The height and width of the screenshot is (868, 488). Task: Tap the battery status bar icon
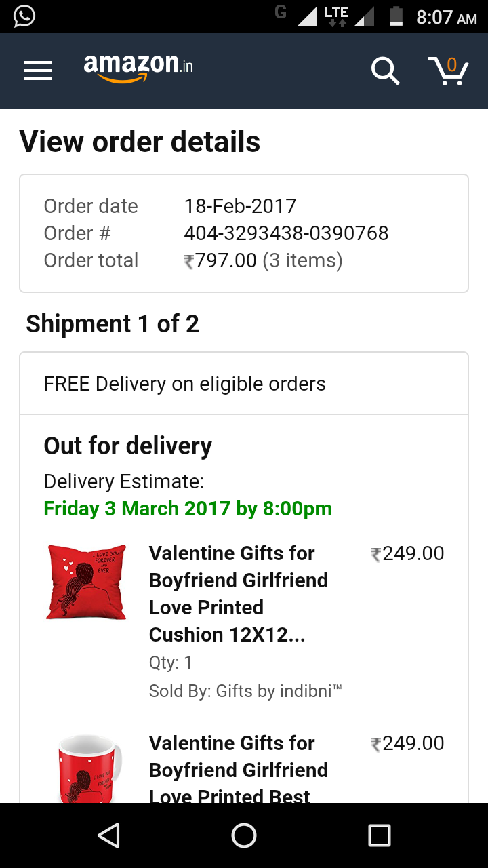click(x=396, y=16)
